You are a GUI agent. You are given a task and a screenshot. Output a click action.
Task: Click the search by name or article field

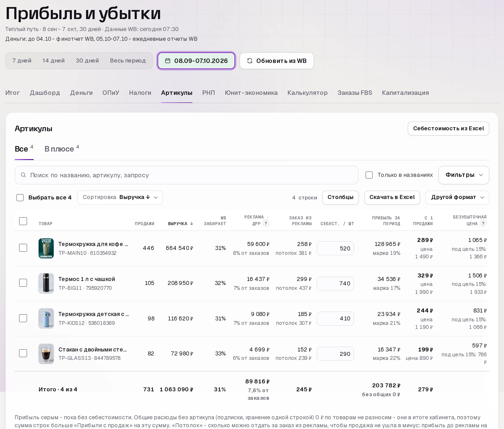186,175
